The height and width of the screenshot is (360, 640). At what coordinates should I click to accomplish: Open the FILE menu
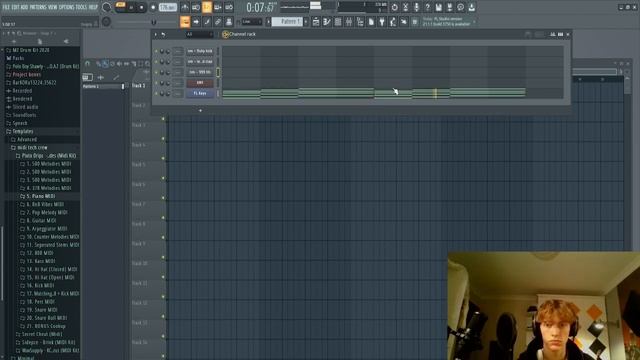(6, 7)
